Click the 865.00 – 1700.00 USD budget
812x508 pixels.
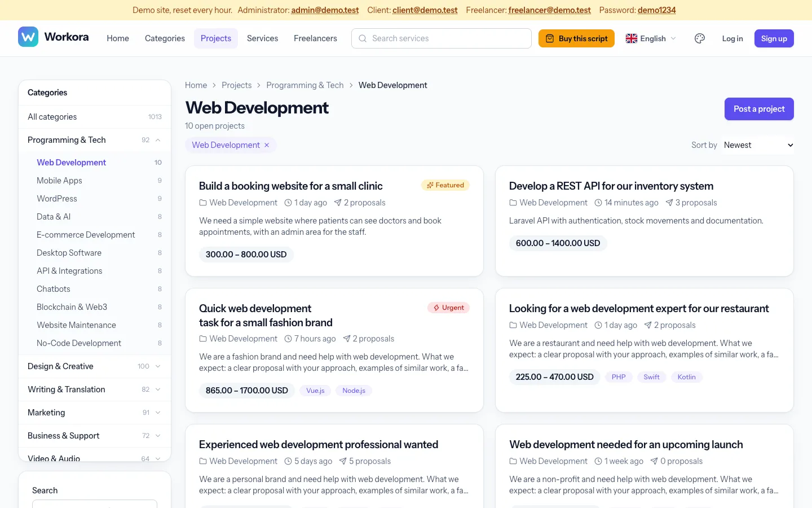coord(247,391)
